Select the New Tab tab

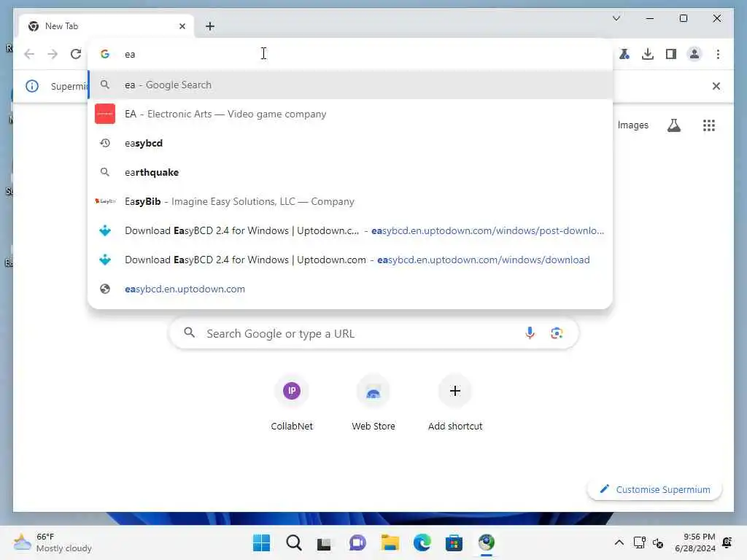click(x=106, y=26)
